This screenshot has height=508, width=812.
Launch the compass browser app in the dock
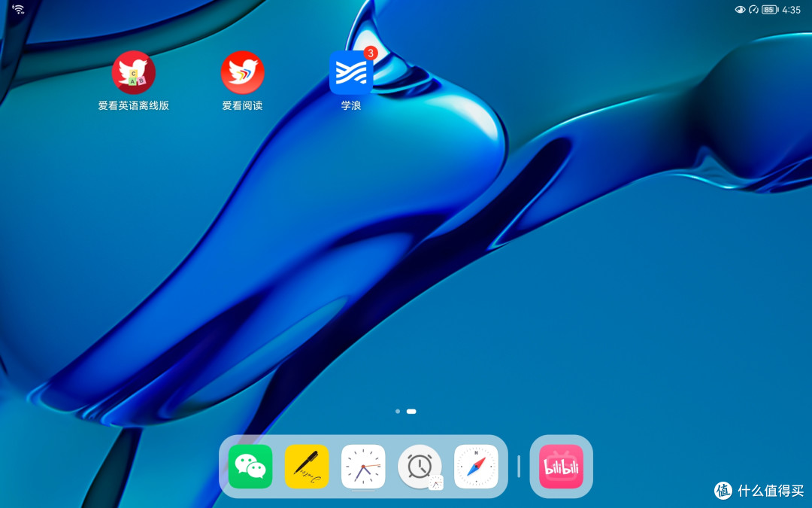click(476, 467)
